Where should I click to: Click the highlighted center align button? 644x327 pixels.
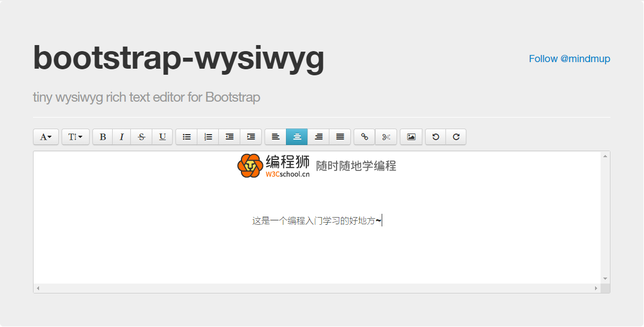[297, 137]
